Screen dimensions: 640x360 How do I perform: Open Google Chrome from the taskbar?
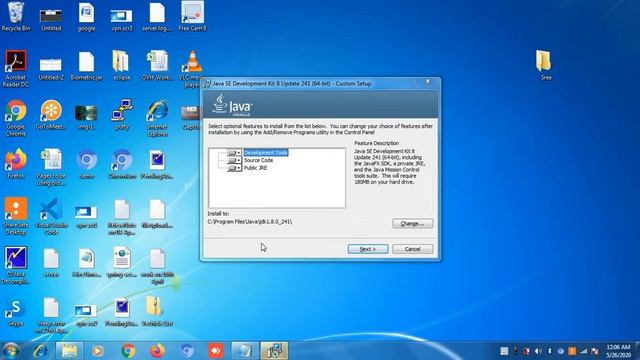[x=128, y=351]
